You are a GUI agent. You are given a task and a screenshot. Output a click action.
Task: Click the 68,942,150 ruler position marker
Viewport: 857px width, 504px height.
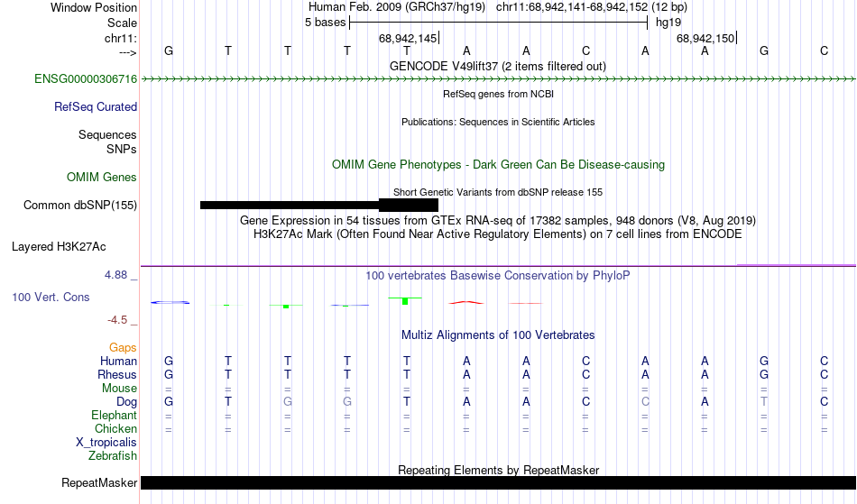(x=705, y=39)
